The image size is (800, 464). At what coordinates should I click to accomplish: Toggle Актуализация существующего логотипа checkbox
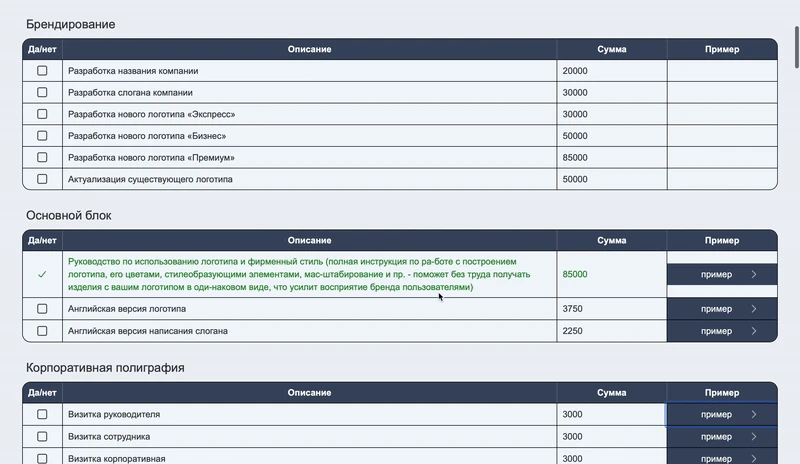(42, 179)
